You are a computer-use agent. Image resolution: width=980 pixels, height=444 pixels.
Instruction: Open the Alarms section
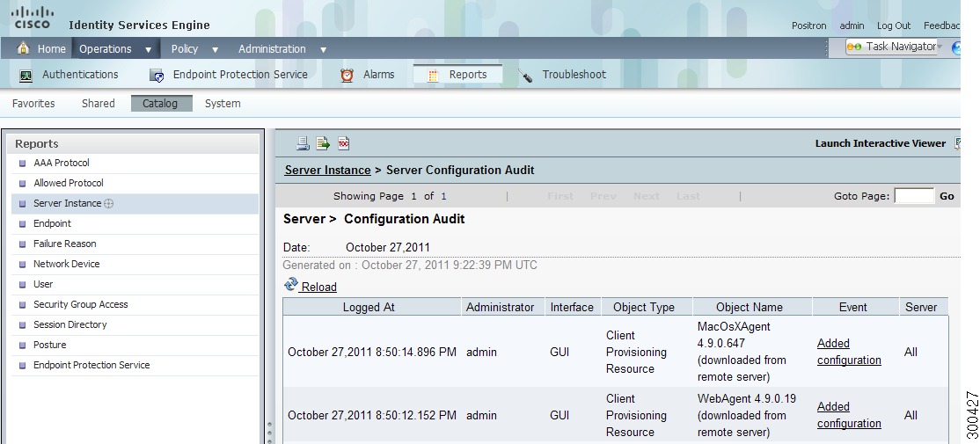379,75
